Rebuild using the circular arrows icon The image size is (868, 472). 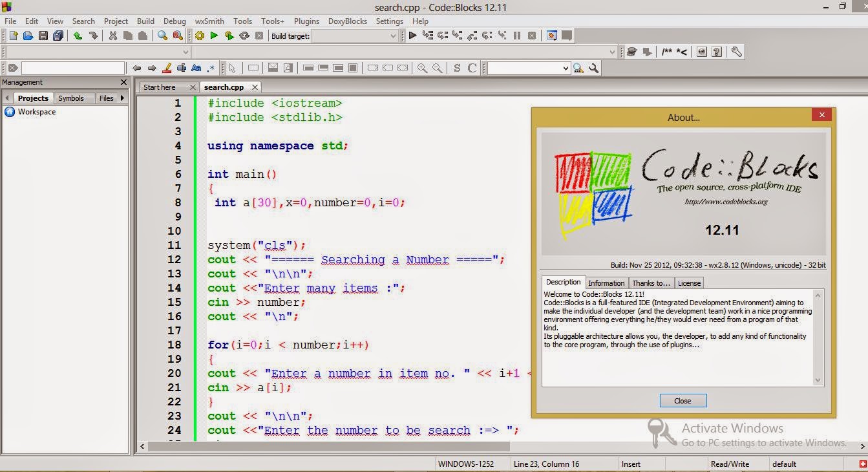[x=244, y=36]
